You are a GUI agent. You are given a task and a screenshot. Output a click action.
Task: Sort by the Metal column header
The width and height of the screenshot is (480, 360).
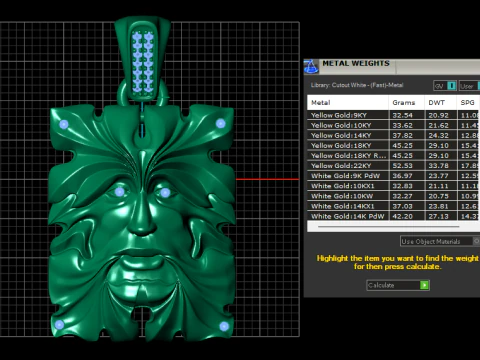(348, 103)
